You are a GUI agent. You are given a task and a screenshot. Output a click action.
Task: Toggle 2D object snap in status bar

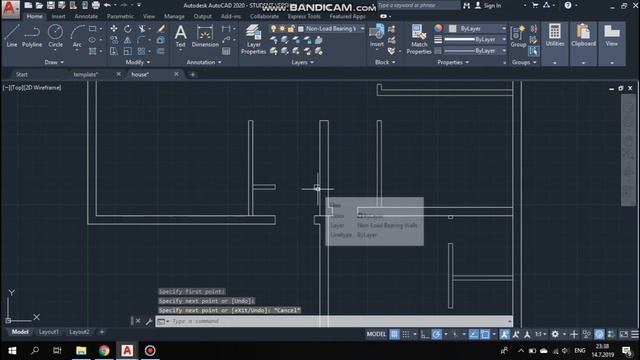[485, 334]
